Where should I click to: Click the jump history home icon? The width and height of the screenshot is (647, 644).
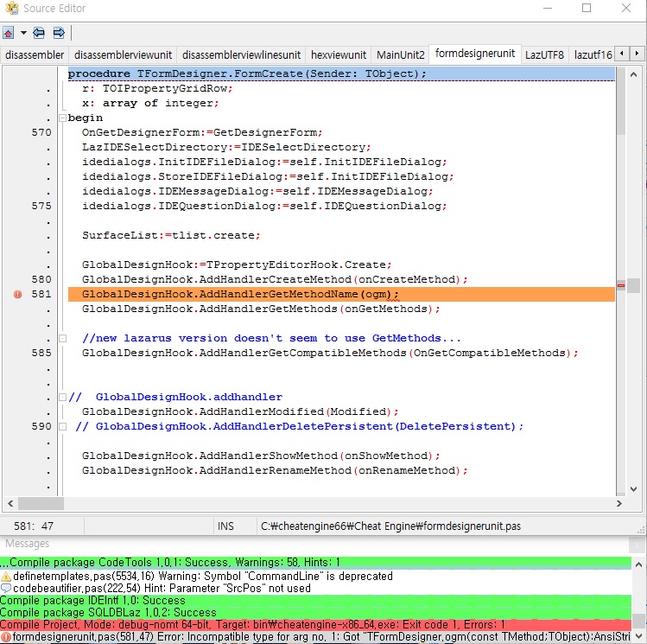click(x=8, y=33)
